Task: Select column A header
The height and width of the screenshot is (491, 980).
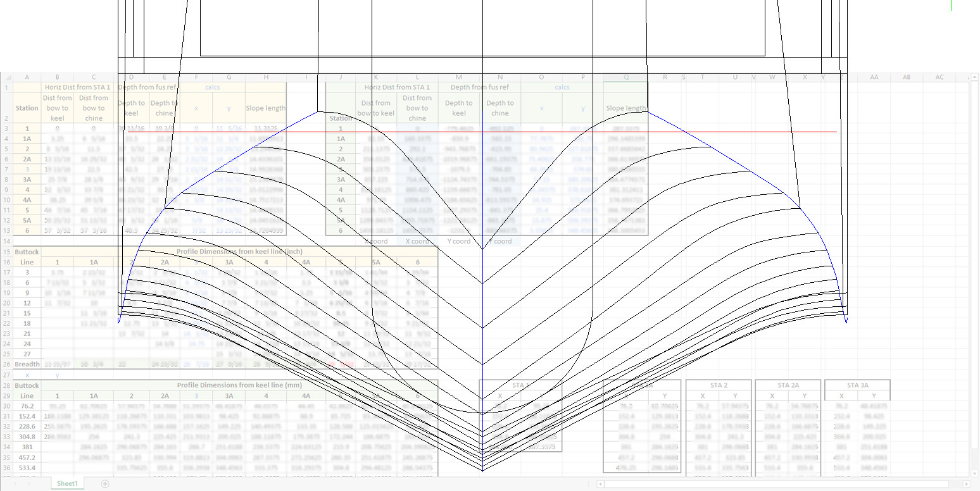Action: [27, 77]
